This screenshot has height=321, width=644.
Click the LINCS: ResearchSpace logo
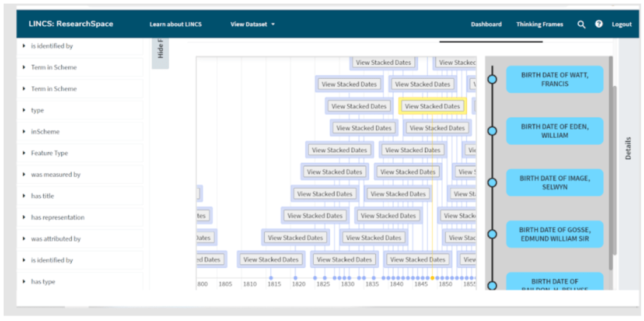(71, 24)
